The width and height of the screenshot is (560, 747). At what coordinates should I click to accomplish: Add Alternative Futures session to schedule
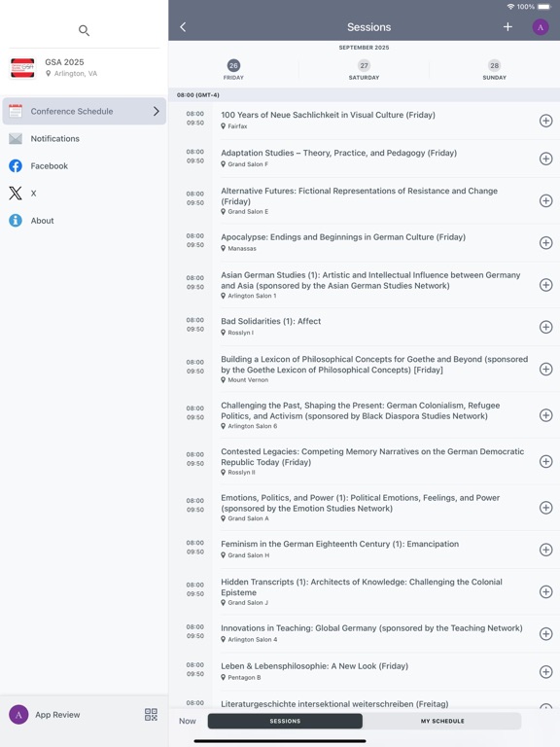[x=545, y=200]
